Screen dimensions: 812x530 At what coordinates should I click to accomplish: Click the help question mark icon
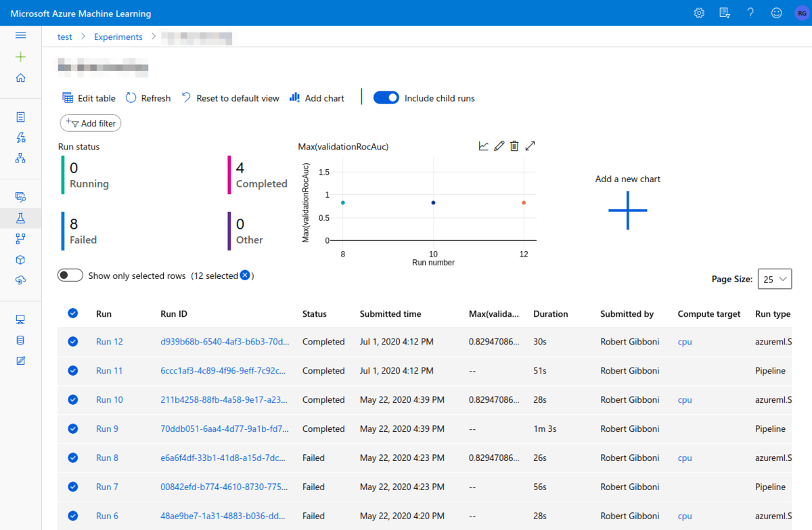click(x=750, y=13)
